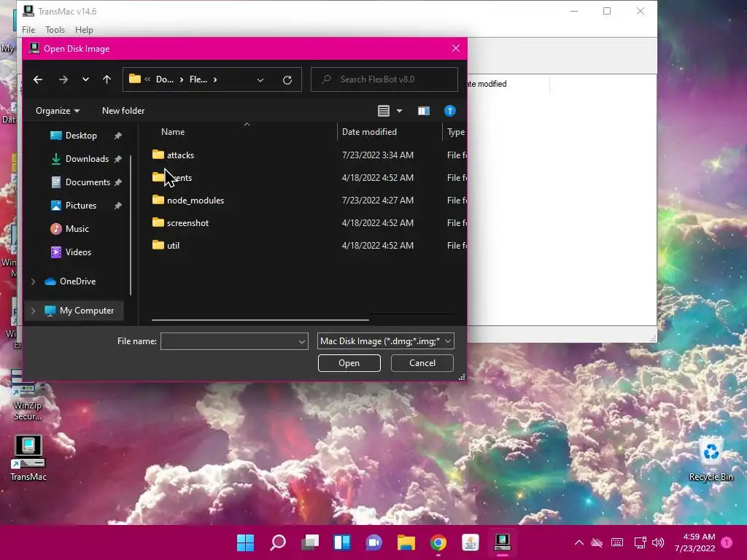This screenshot has height=560, width=747.
Task: Create a New folder
Action: (x=123, y=111)
